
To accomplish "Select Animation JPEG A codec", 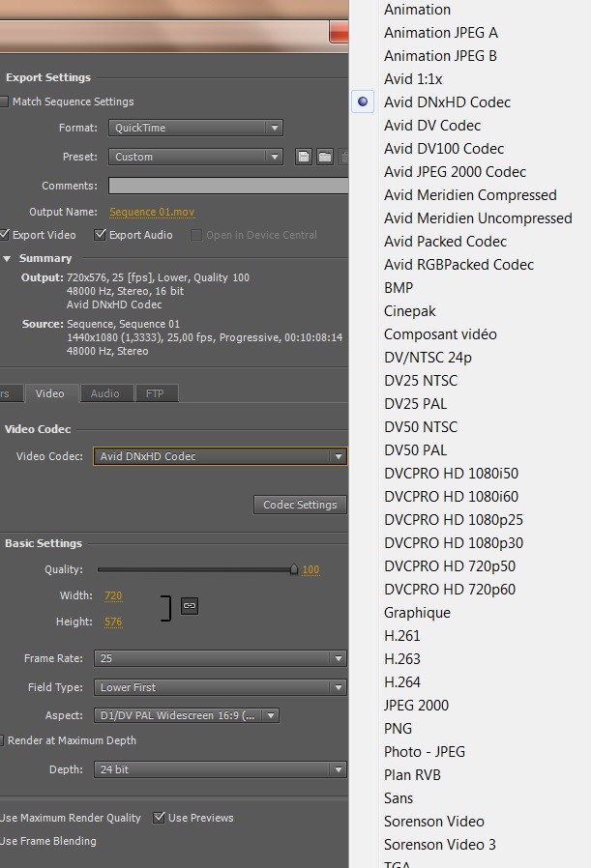I will click(x=441, y=33).
